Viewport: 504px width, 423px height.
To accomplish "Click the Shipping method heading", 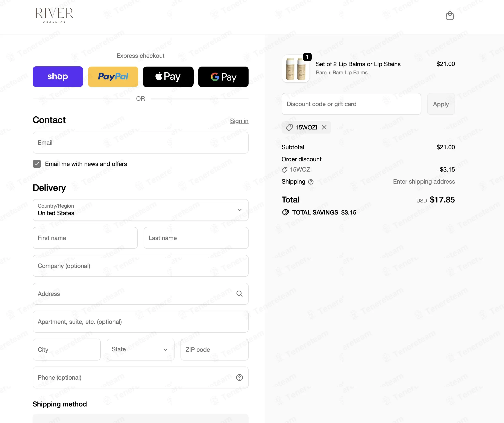I will (60, 404).
